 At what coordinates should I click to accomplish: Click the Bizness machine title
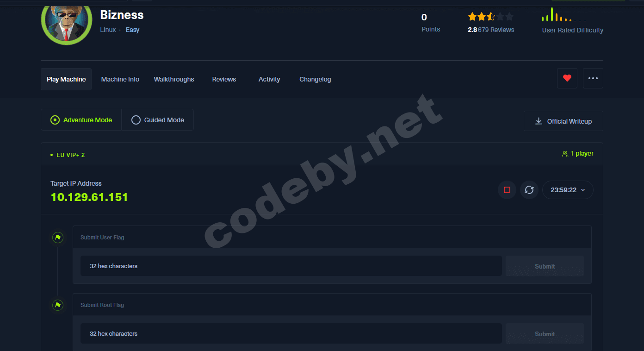tap(122, 15)
